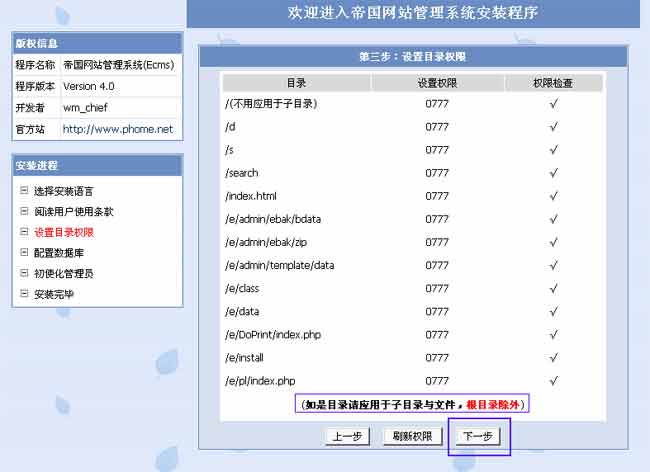Click the square icon beside 阅读用户使用条款
The width and height of the screenshot is (650, 472).
[x=24, y=211]
